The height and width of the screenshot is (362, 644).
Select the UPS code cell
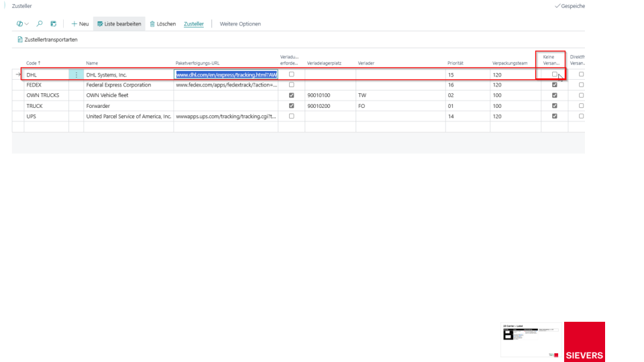click(46, 117)
